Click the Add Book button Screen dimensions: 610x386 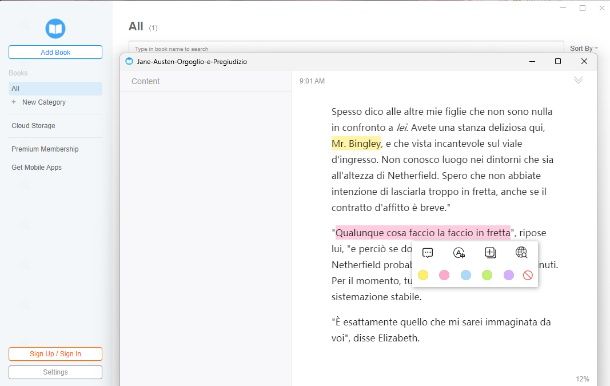point(55,52)
